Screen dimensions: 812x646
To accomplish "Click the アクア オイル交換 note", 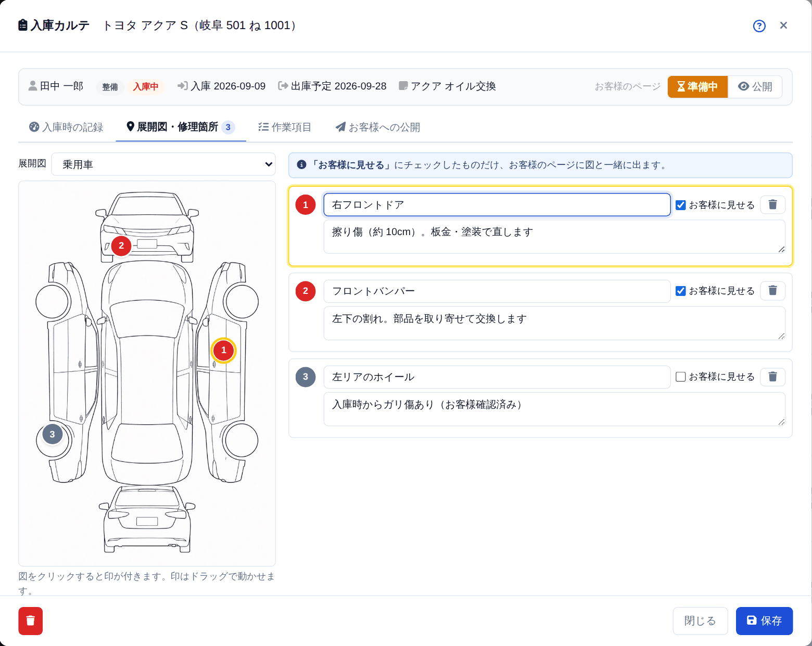I will [453, 86].
